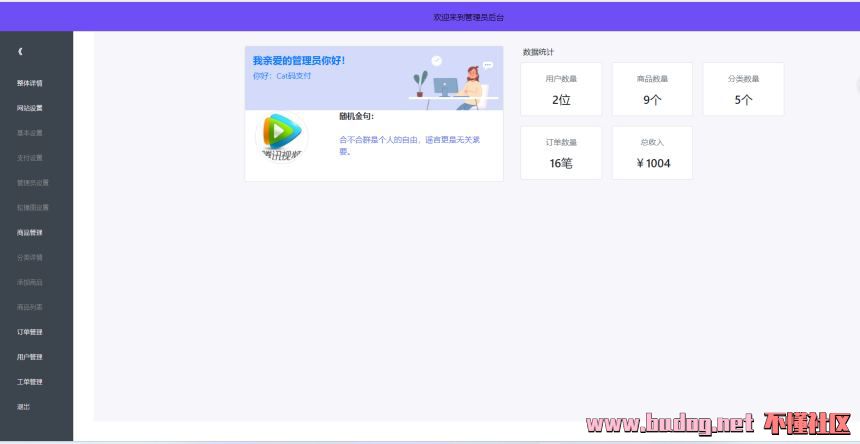Select the 订单数量 16笔 card

point(561,153)
